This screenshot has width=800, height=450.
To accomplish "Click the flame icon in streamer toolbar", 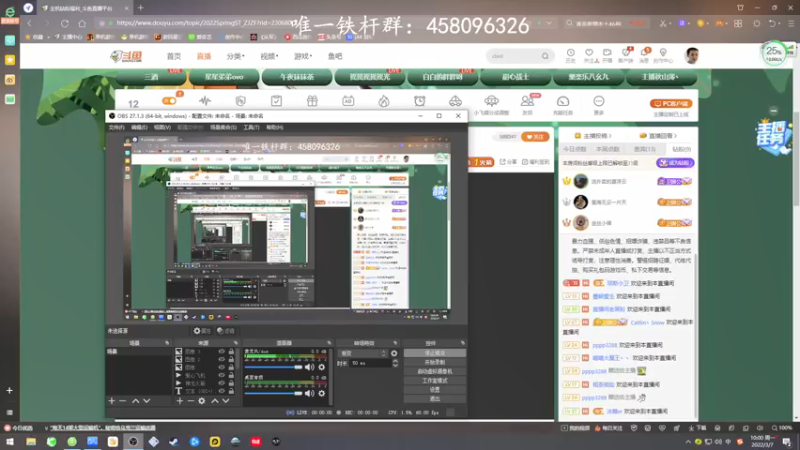I will (384, 101).
